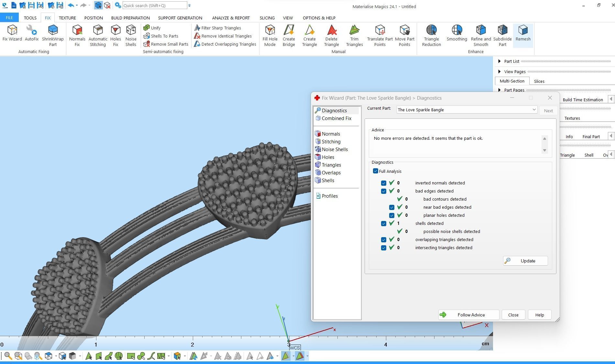
Task: Select Move Part Points tool
Action: (x=404, y=36)
